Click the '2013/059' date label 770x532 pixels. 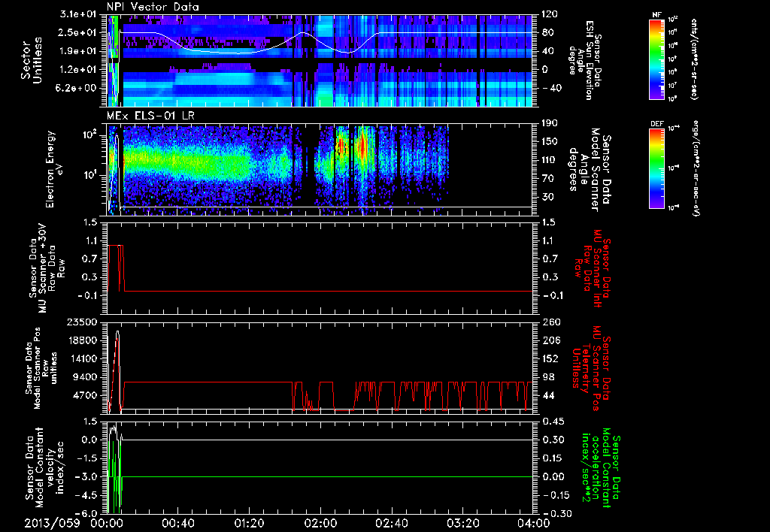tap(52, 523)
